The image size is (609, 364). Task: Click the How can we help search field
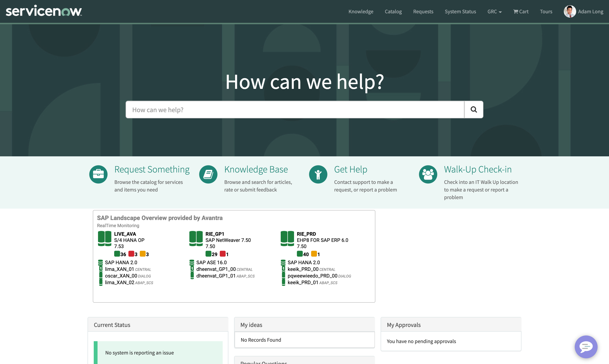pyautogui.click(x=295, y=110)
